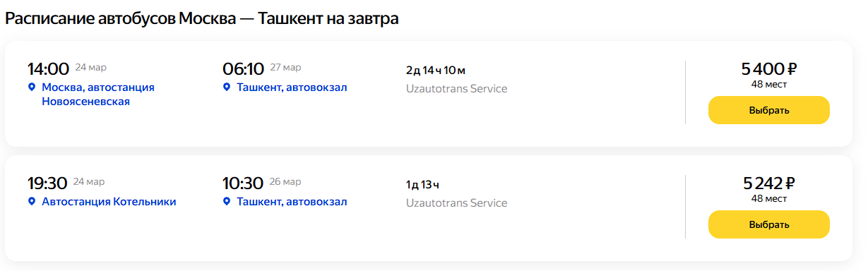Image resolution: width=868 pixels, height=271 pixels.
Task: Open Ташкент, автовокзал link in second trip
Action: coord(292,202)
